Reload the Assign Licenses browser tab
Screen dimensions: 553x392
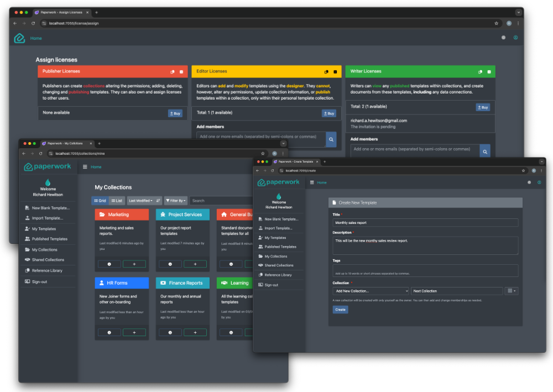click(x=33, y=23)
